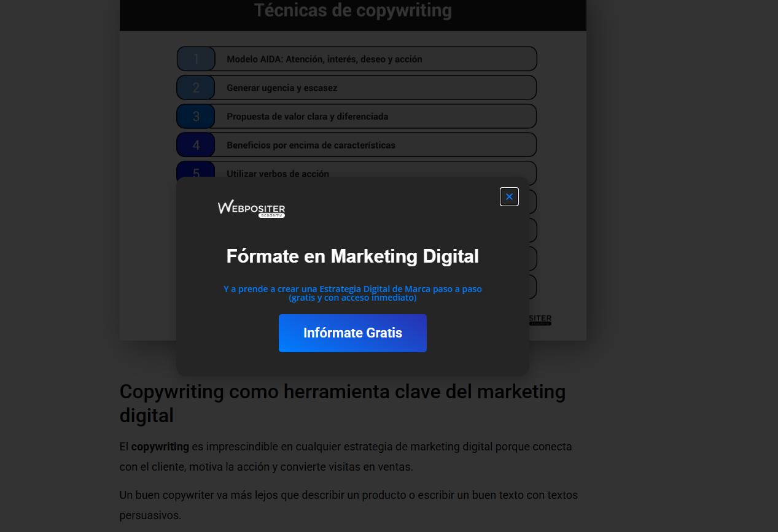The image size is (778, 532).
Task: Click the number 5 badge in list
Action: [x=196, y=171]
